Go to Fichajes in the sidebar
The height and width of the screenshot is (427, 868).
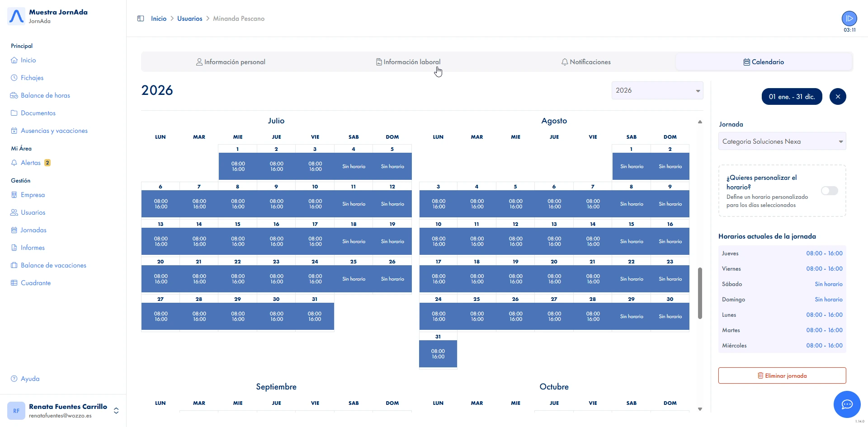pyautogui.click(x=32, y=78)
